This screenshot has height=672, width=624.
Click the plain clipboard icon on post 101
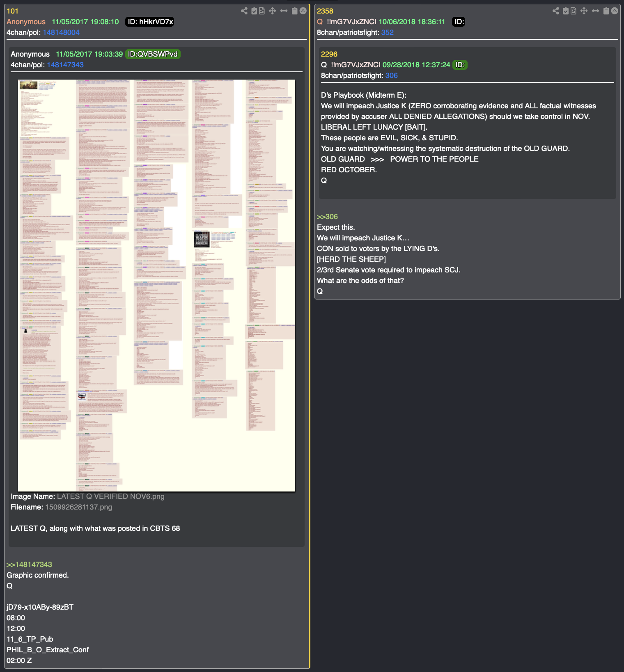[294, 11]
